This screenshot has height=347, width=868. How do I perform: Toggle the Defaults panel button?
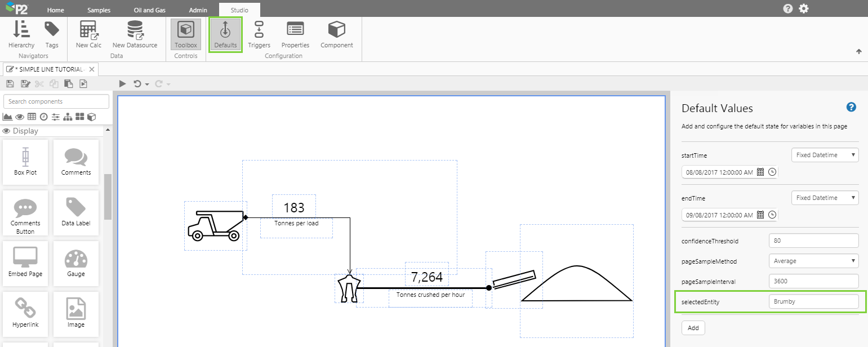(x=225, y=34)
